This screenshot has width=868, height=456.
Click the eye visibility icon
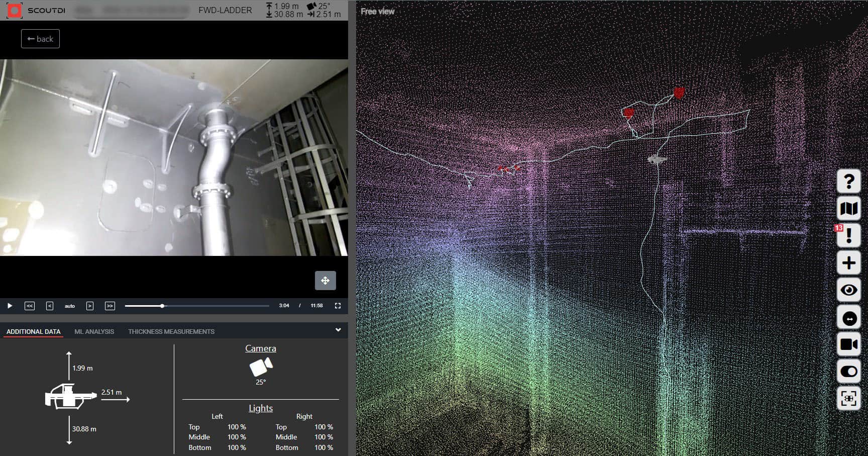tap(849, 290)
